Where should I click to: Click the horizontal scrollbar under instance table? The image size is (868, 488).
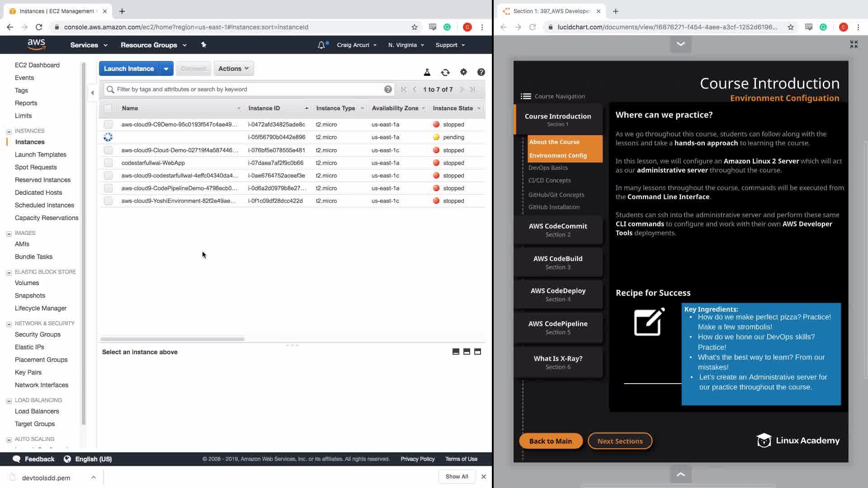click(x=172, y=339)
